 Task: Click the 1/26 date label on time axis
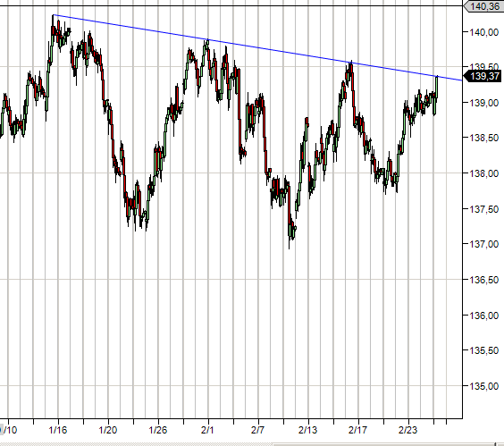[x=158, y=430]
